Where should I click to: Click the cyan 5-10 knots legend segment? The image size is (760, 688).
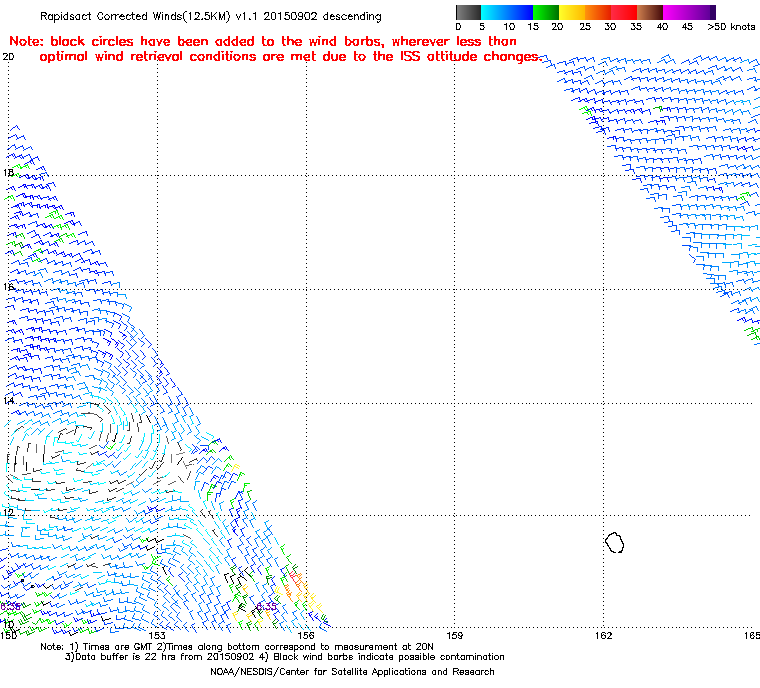click(x=494, y=12)
